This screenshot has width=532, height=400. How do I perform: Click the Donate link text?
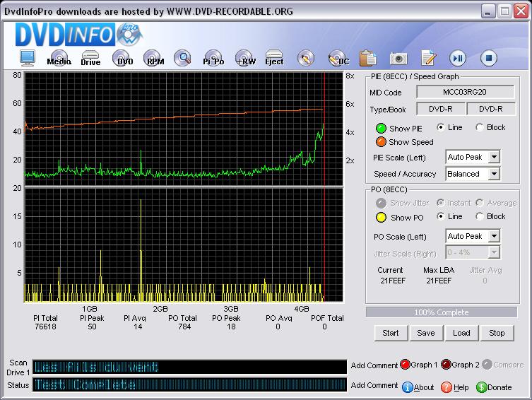coord(500,387)
